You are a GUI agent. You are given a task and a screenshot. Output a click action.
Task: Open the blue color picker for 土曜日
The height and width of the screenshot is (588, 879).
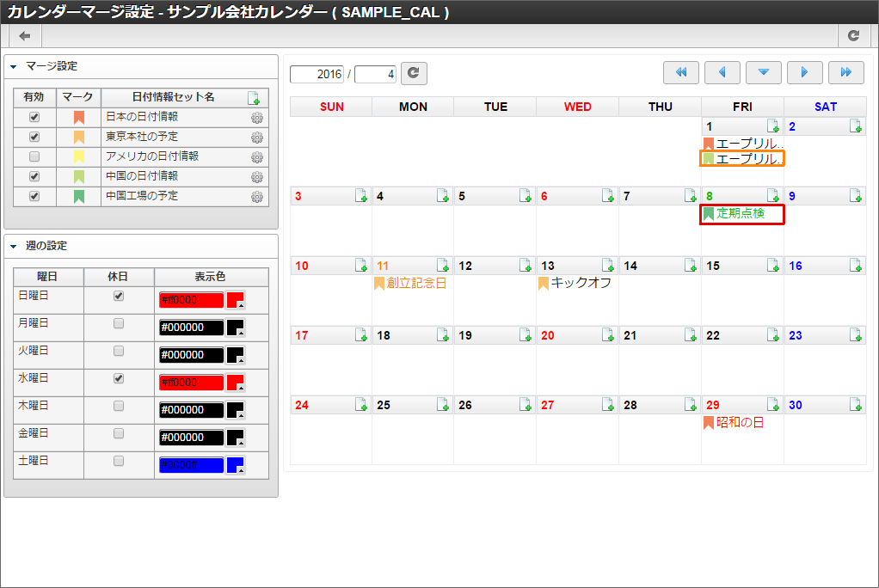pyautogui.click(x=235, y=465)
